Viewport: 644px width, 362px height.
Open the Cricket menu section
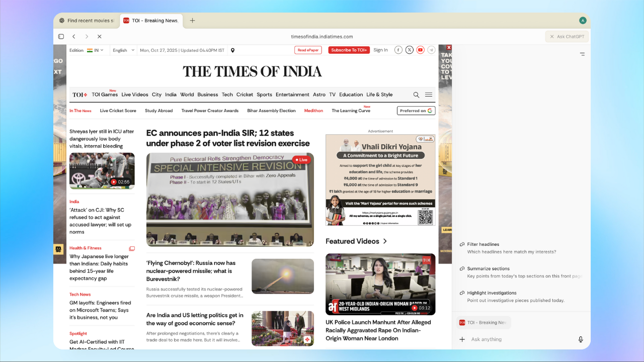pos(245,95)
